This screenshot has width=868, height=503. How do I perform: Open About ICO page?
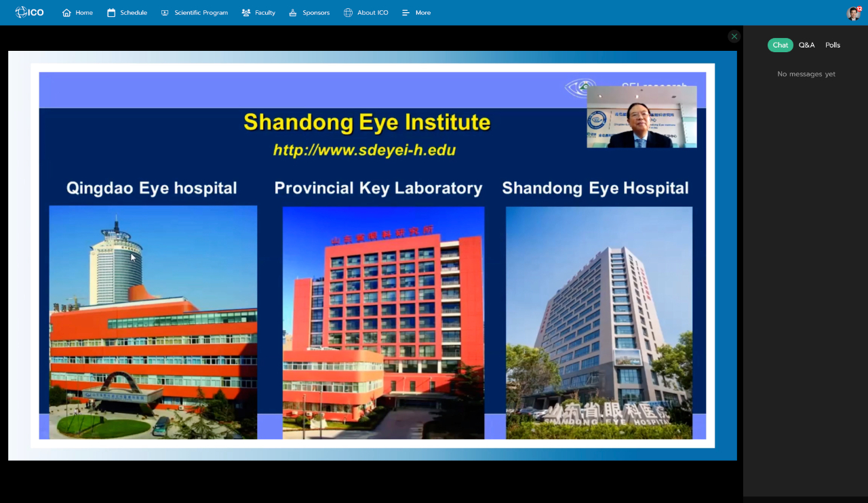pyautogui.click(x=366, y=13)
